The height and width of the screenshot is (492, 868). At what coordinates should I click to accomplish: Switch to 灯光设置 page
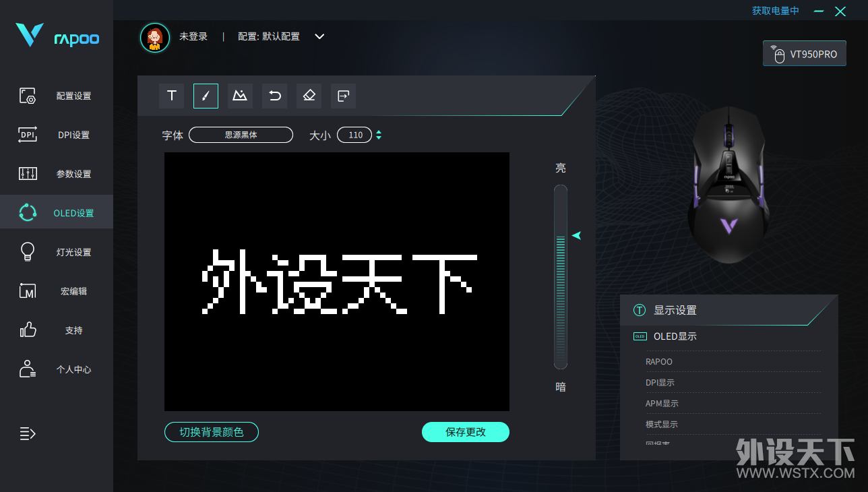[x=73, y=253]
